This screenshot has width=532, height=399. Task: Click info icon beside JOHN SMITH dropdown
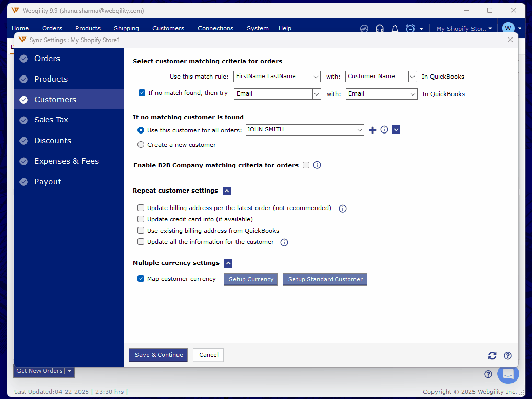pyautogui.click(x=384, y=130)
